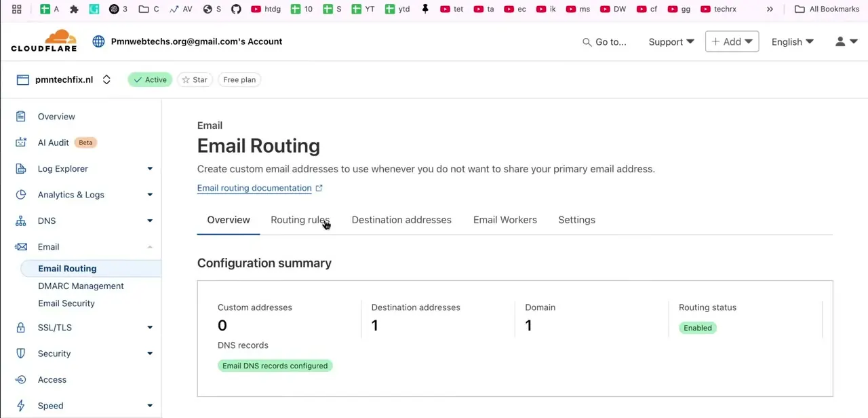Click the account name link

tap(197, 41)
